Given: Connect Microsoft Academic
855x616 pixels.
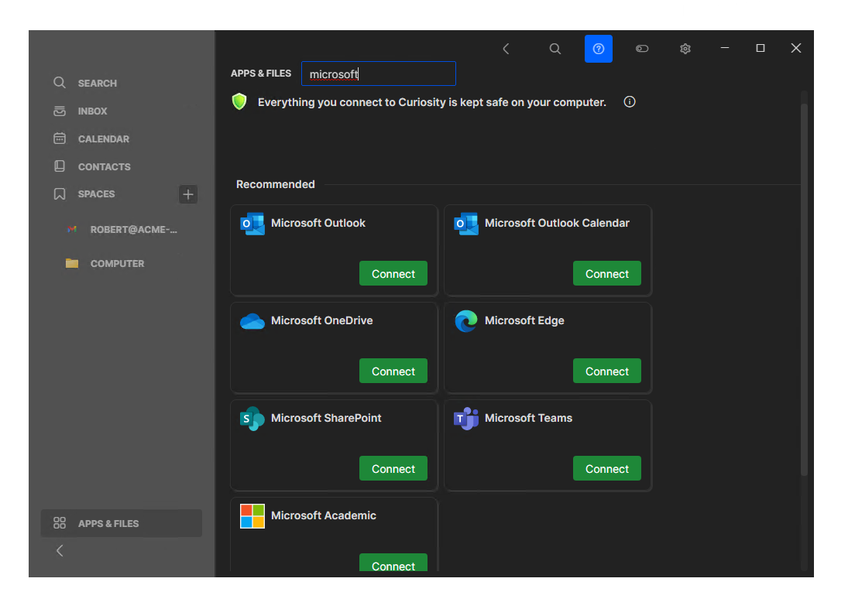Looking at the screenshot, I should click(393, 563).
